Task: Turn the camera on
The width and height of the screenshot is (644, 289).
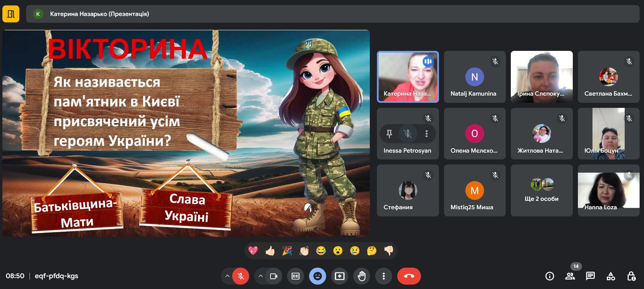Action: (x=274, y=276)
